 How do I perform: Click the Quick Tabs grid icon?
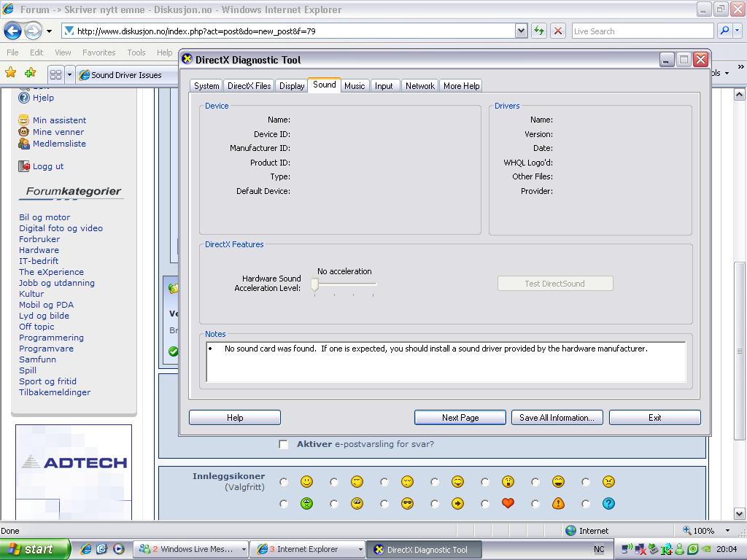(x=55, y=75)
